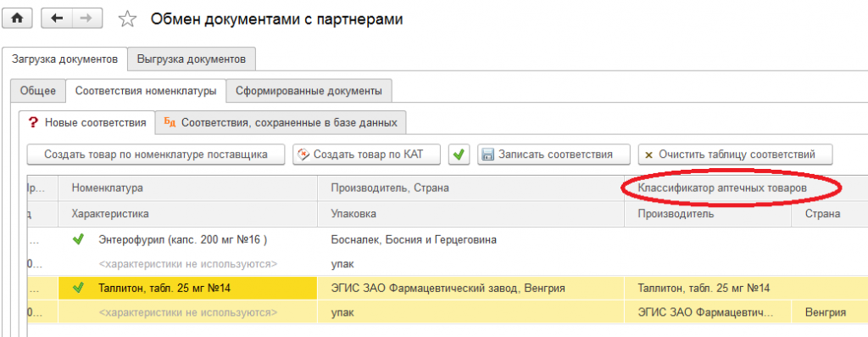868x337 pixels.
Task: Select the Венгрия country cell
Action: click(x=829, y=312)
